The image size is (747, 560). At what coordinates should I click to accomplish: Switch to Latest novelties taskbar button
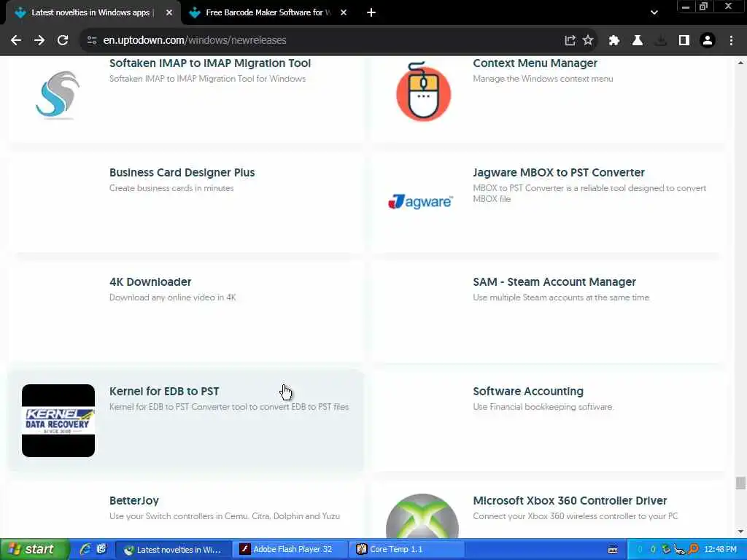174,550
